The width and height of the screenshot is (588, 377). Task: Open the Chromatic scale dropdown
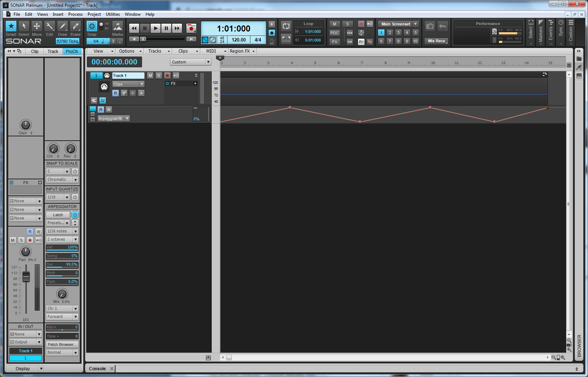pos(62,180)
